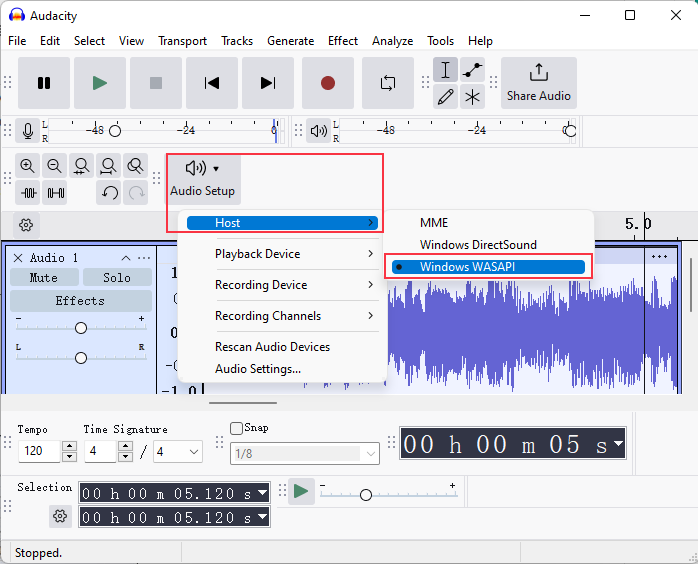This screenshot has height=564, width=698.
Task: Click the Audio 1 pan slider knob
Action: pyautogui.click(x=81, y=358)
